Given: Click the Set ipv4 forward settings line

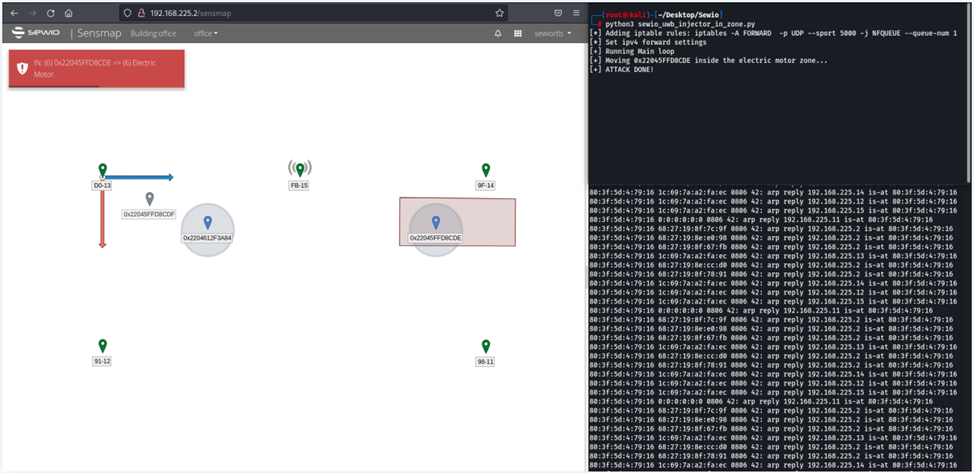Looking at the screenshot, I should pos(648,42).
